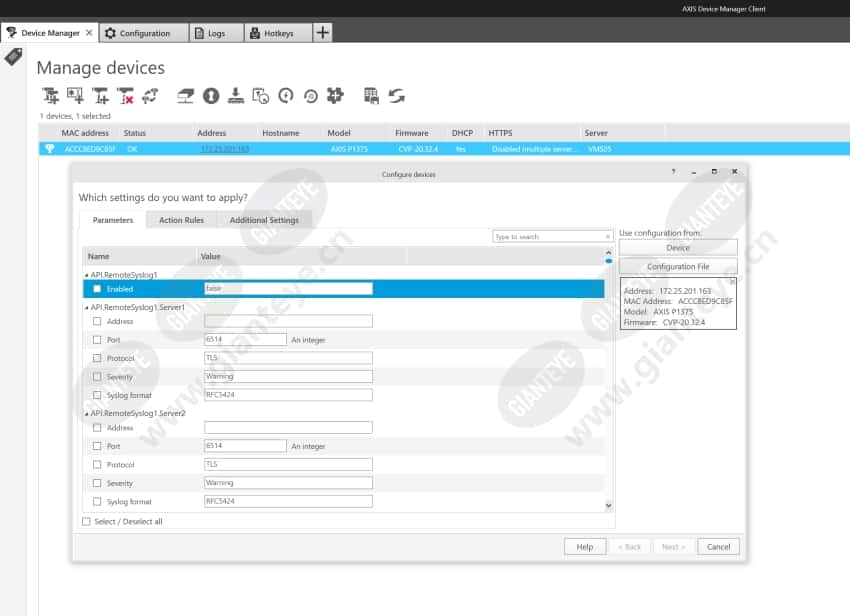Click the puzzle piece configure icon
850x616 pixels.
click(336, 95)
